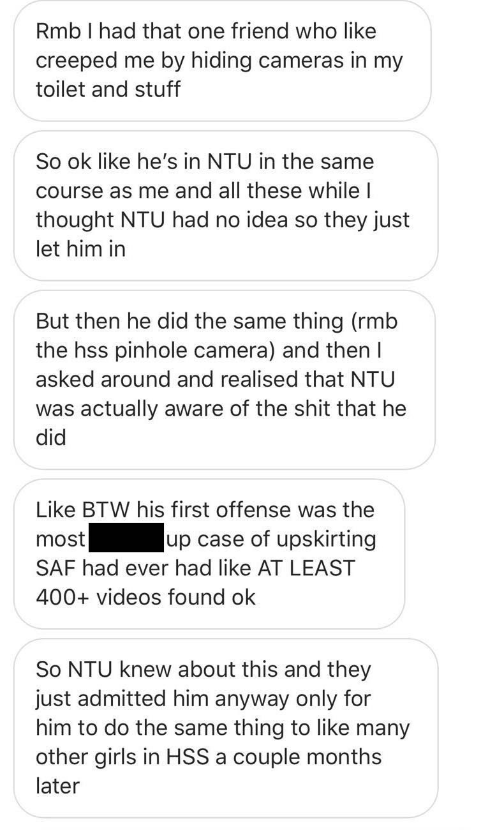
Task: Click the line "just admitted him anyway only for"
Action: click(x=203, y=698)
